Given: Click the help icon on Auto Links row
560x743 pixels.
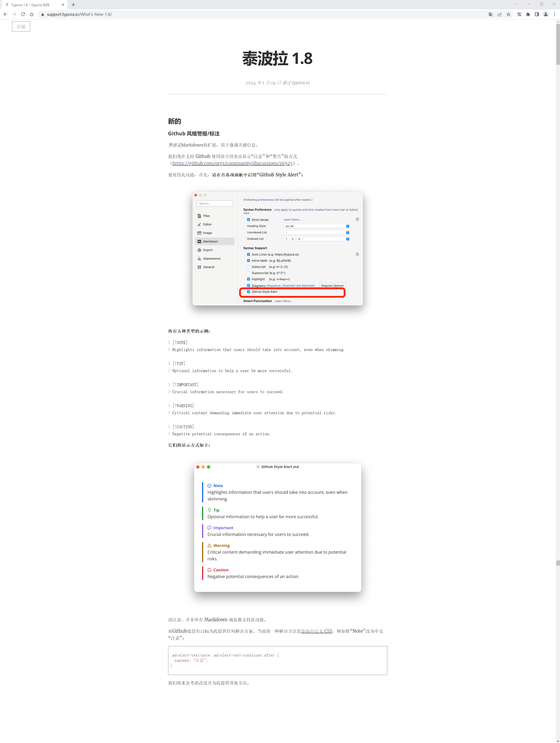Looking at the screenshot, I should point(357,254).
